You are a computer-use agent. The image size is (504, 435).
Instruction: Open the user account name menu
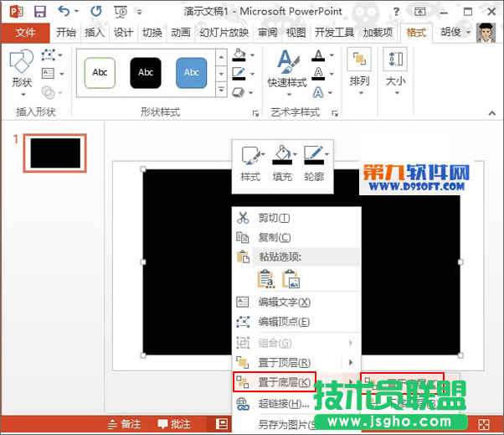point(455,32)
